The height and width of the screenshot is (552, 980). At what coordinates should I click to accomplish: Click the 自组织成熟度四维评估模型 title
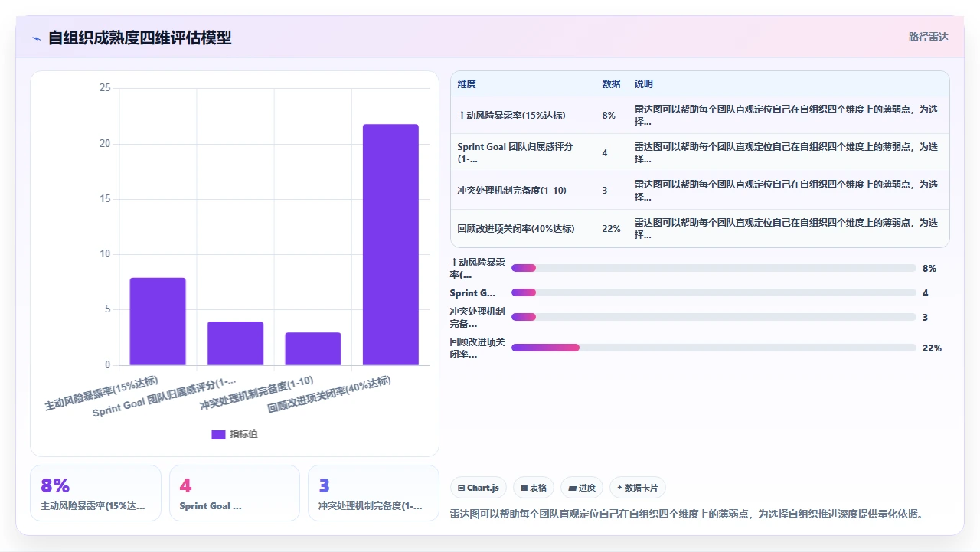pyautogui.click(x=139, y=38)
